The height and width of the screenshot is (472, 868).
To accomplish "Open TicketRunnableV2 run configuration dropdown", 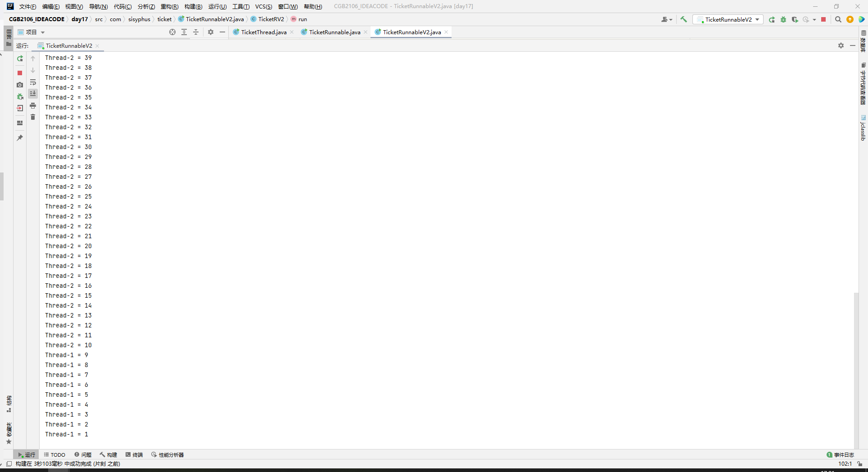I will [728, 19].
